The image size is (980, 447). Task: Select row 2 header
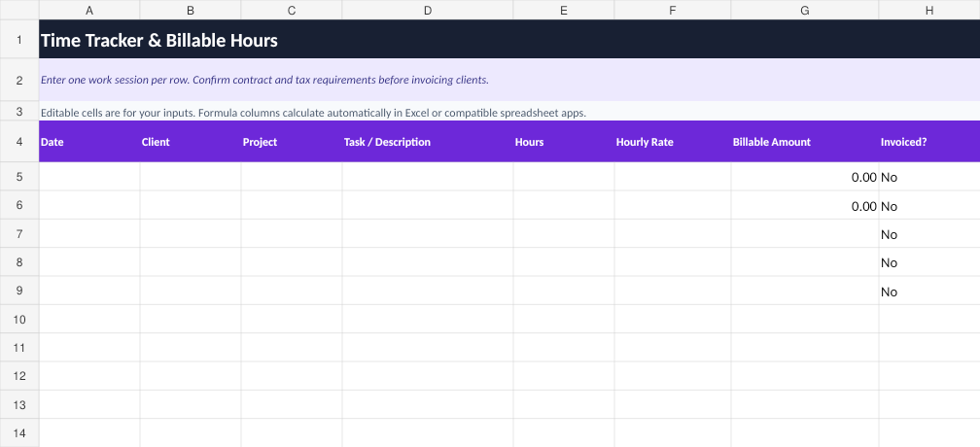(x=19, y=80)
